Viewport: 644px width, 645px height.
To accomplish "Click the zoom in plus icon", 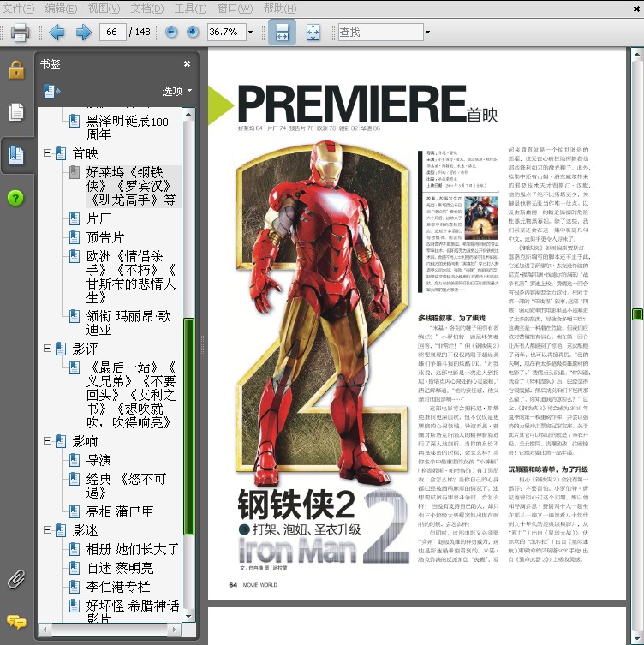I will pos(193,32).
